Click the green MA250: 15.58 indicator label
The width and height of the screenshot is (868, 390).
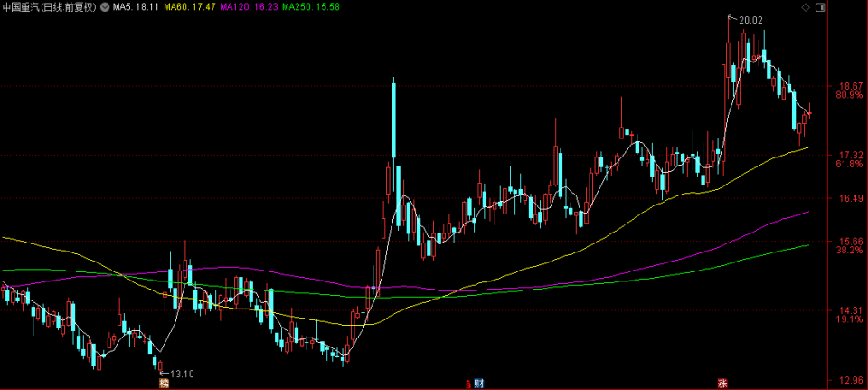(310, 8)
